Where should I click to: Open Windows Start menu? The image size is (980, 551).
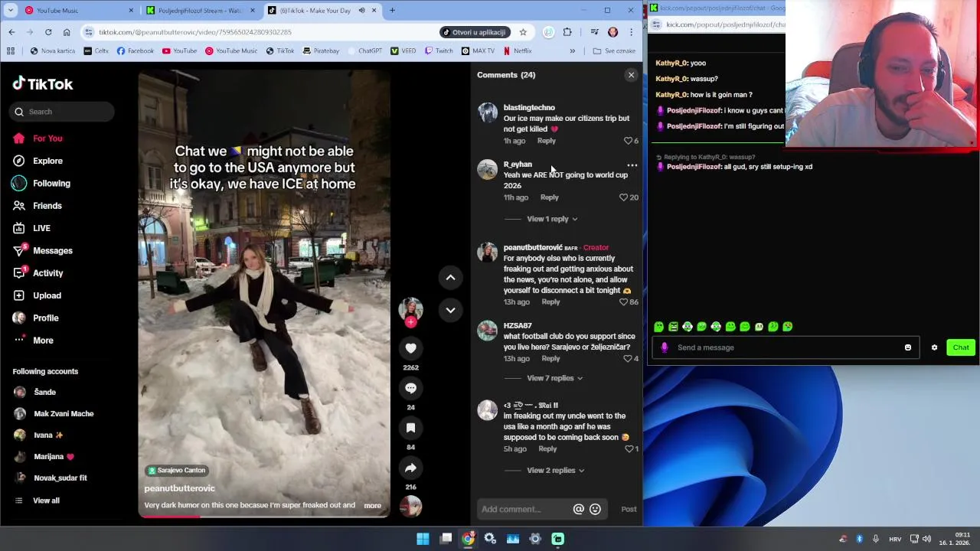(x=423, y=539)
